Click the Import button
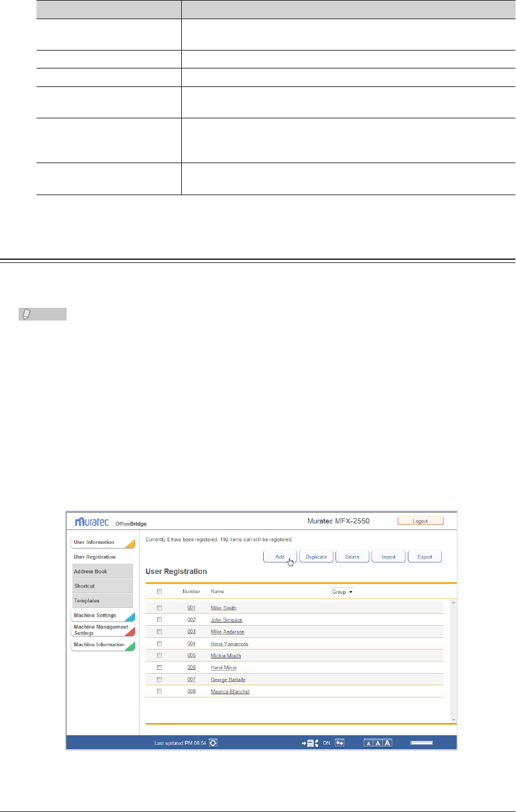This screenshot has width=516, height=812. coord(389,557)
